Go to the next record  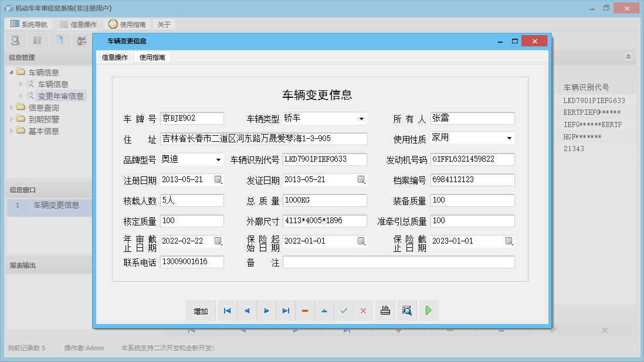[266, 311]
